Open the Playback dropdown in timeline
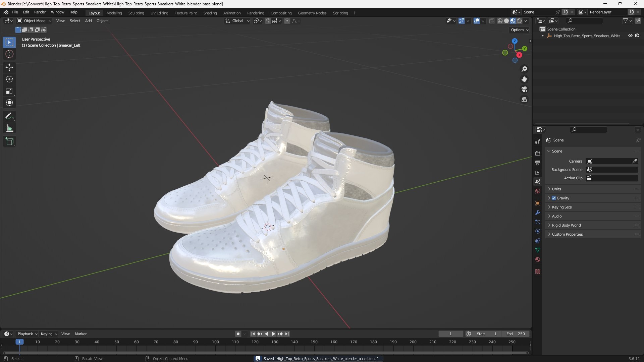Screen dimensions: 644x362 [x=27, y=334]
